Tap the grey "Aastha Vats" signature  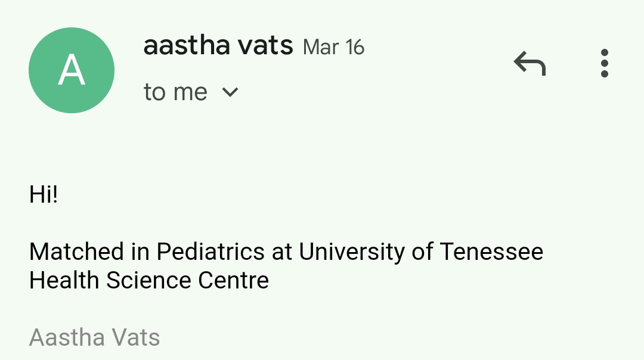pyautogui.click(x=94, y=337)
